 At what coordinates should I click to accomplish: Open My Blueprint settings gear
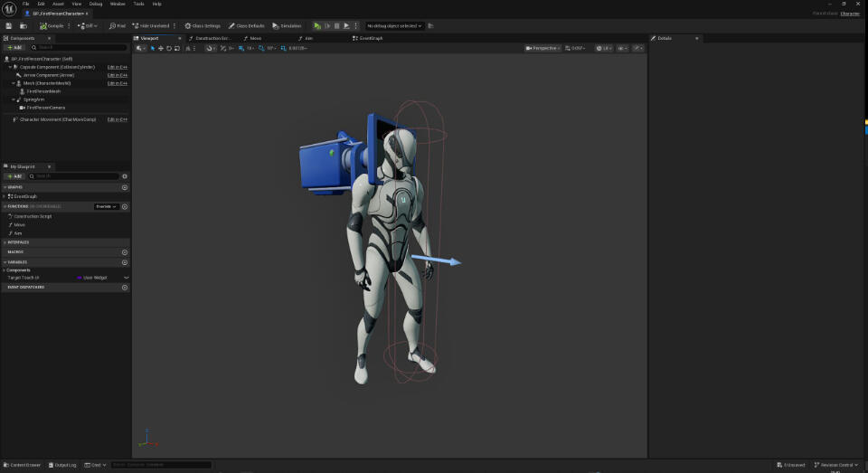point(125,176)
